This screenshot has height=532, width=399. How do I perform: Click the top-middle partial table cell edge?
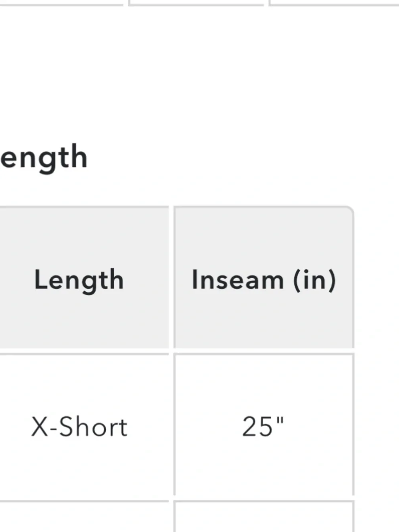point(196,3)
